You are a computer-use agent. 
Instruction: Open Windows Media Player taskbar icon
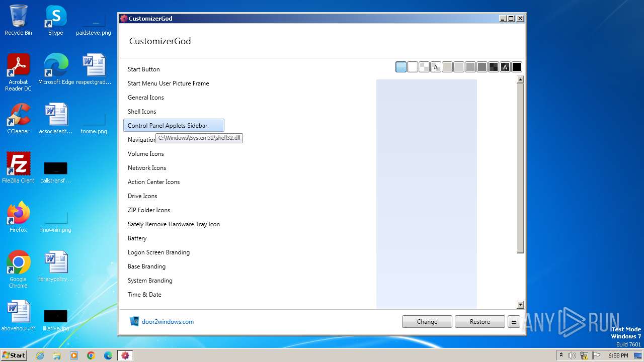click(x=74, y=355)
